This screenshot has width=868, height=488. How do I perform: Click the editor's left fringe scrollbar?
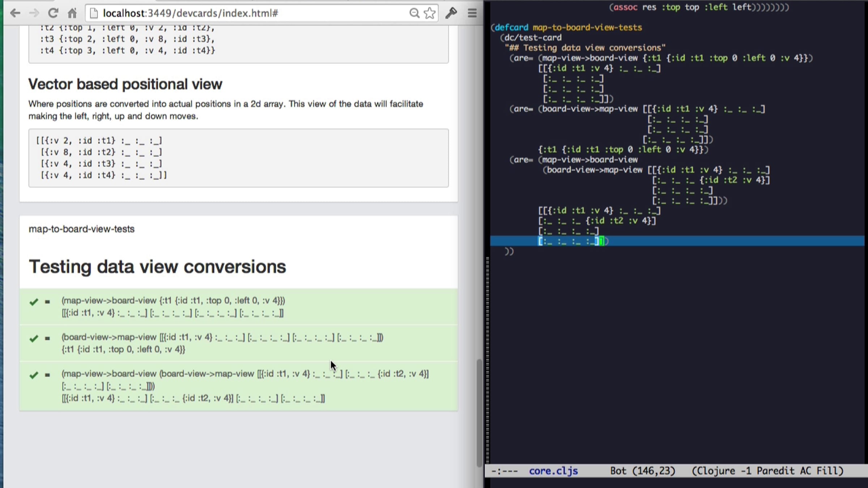tap(488, 360)
